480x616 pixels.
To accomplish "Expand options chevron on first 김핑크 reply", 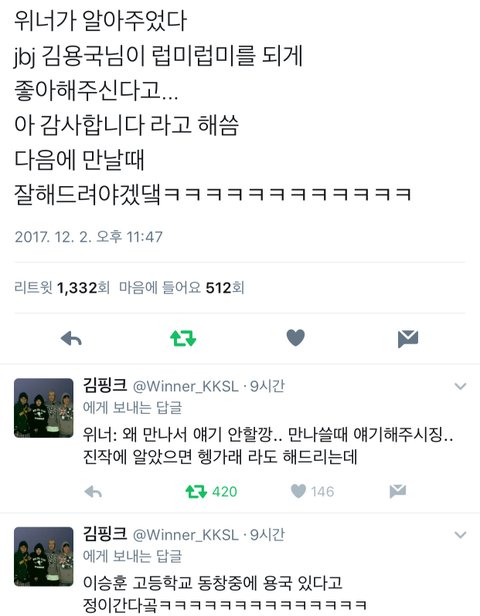I will pos(460,386).
